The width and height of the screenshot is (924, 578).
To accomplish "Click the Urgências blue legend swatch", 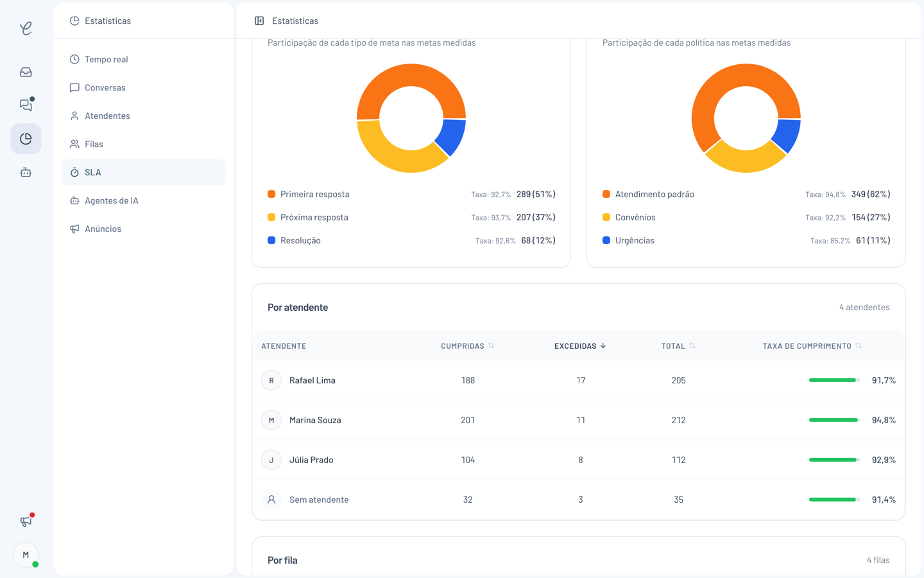I will tap(606, 240).
